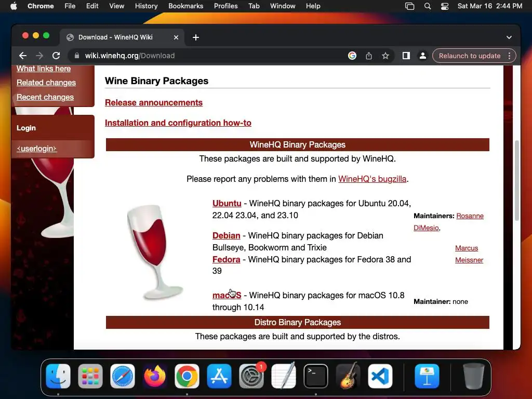Click the Distro Binary Packages header
The image size is (532, 399).
click(x=298, y=322)
